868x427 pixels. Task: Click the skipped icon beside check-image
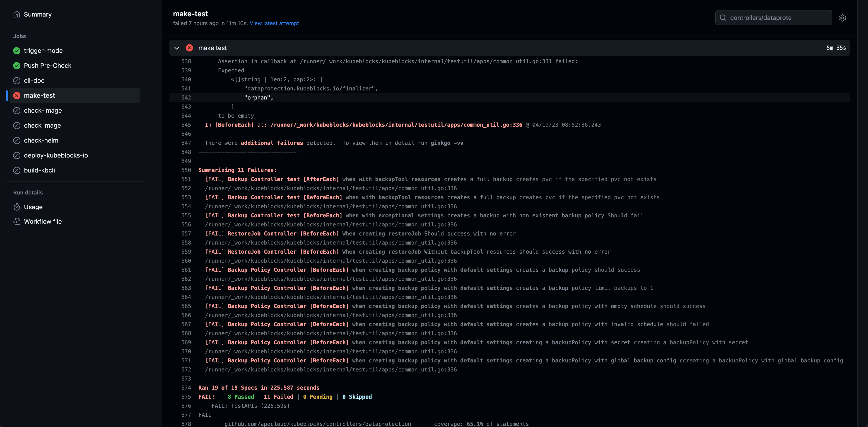click(17, 110)
